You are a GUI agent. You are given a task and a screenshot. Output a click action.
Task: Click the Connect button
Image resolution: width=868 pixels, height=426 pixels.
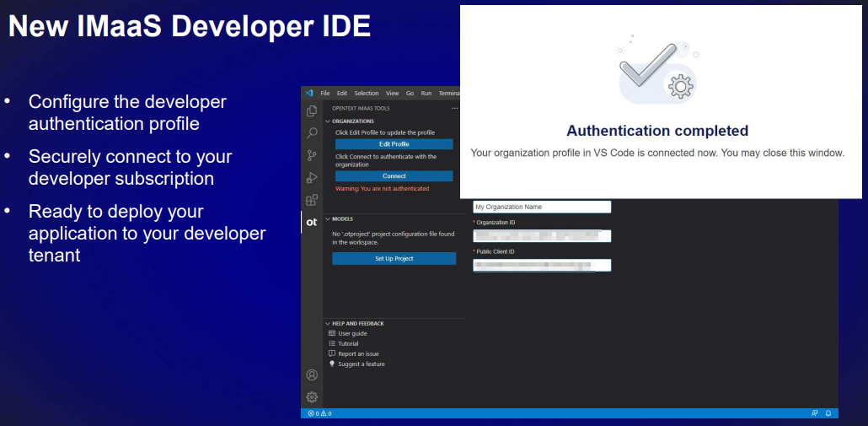click(394, 176)
